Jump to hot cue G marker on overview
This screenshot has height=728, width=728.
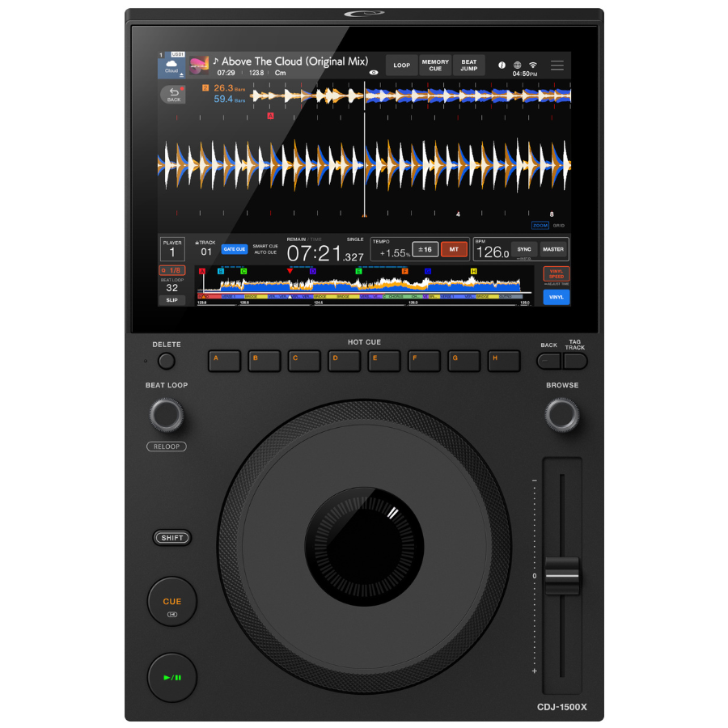click(x=428, y=271)
